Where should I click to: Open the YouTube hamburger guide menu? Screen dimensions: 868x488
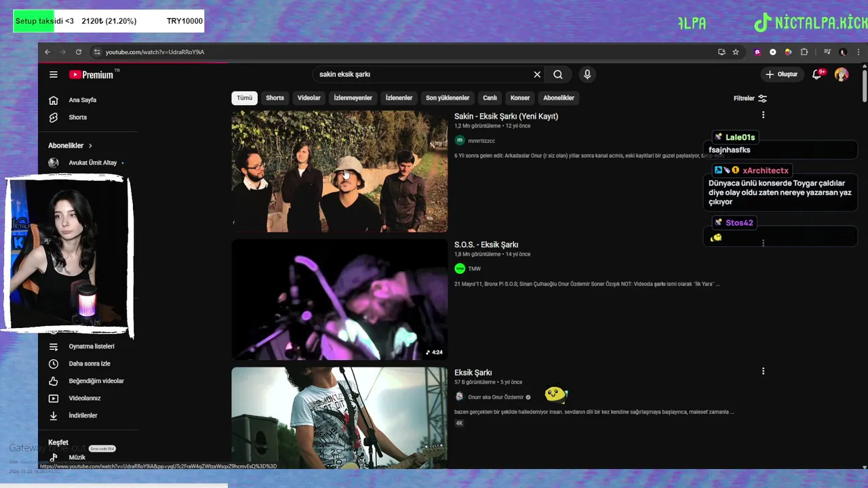pos(54,75)
